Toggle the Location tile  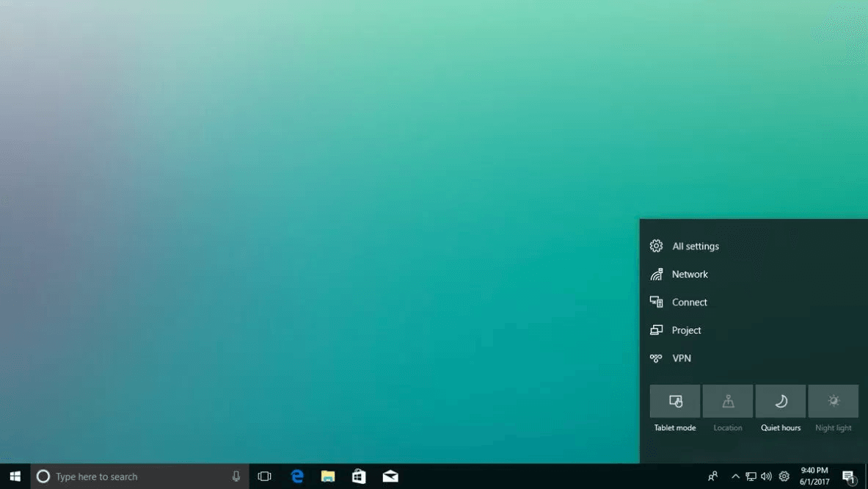[x=727, y=401]
